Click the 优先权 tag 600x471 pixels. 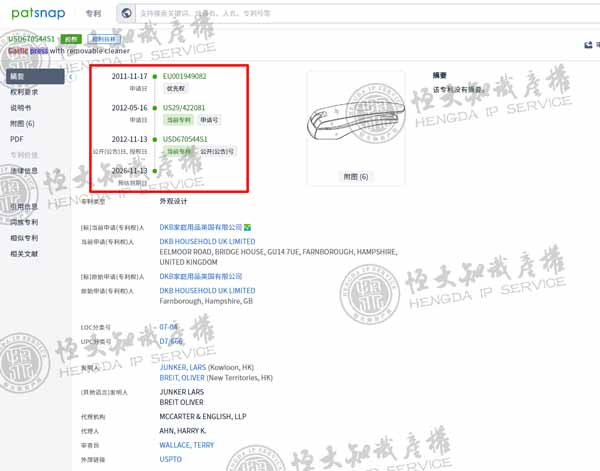pos(176,88)
